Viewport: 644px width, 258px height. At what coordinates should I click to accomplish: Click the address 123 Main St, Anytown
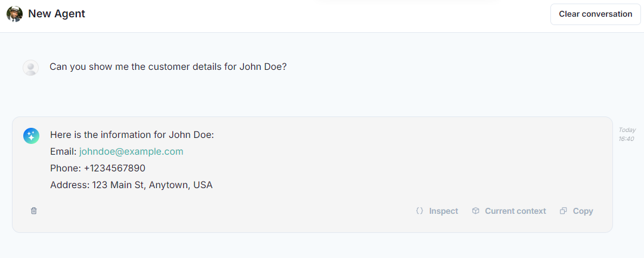tap(152, 185)
